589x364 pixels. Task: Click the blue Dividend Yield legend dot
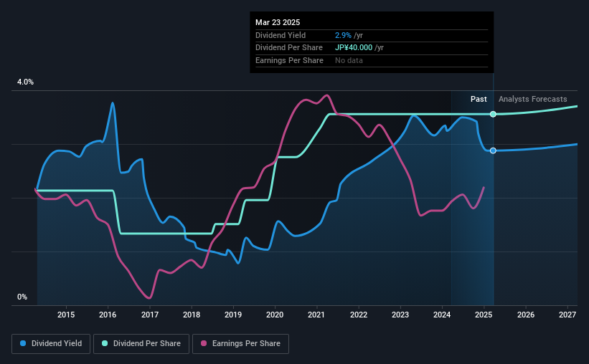click(x=23, y=343)
